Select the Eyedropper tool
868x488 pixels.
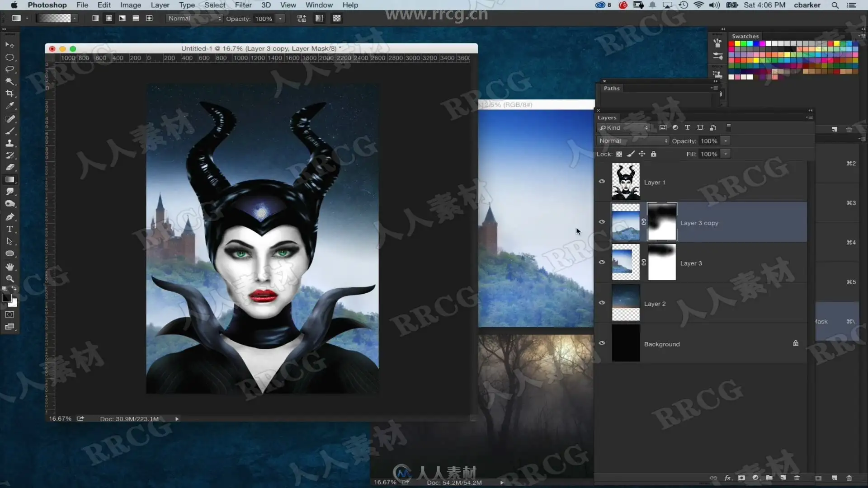point(9,106)
